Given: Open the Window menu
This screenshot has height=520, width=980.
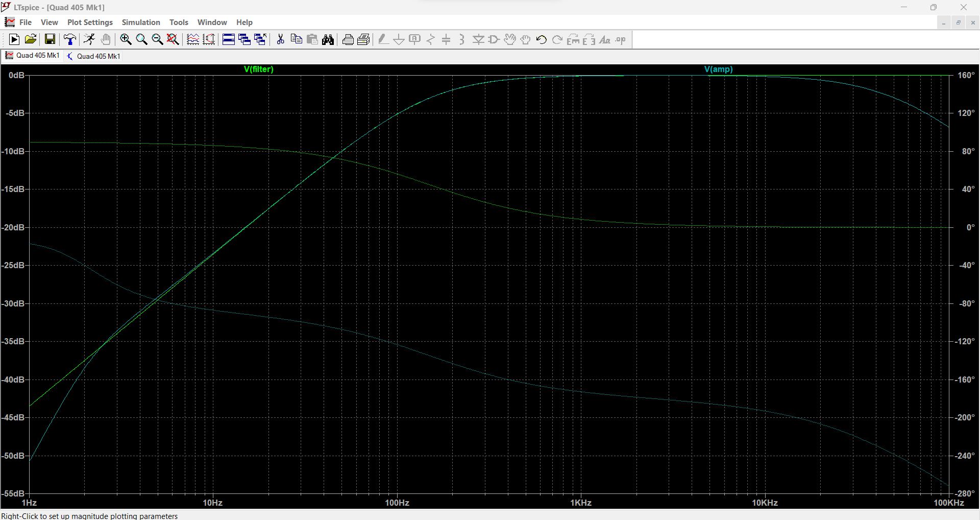Looking at the screenshot, I should pyautogui.click(x=212, y=22).
